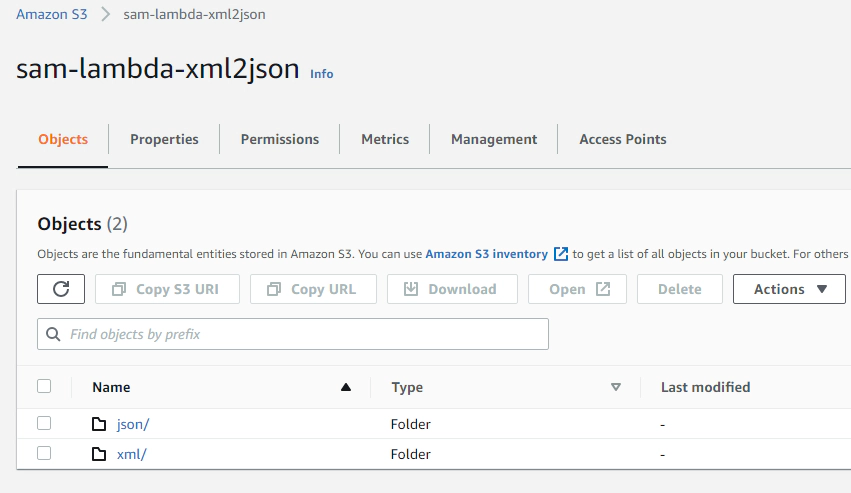851x493 pixels.
Task: Focus the Find objects by prefix field
Action: (x=293, y=334)
